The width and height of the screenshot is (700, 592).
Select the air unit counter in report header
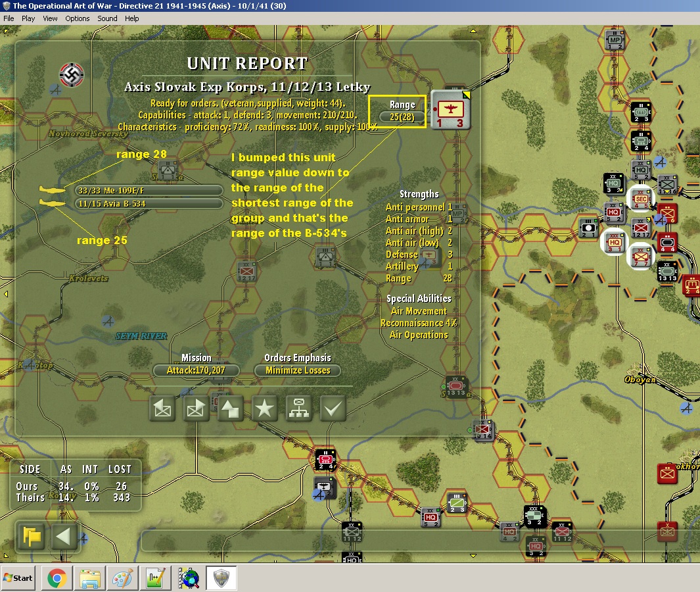tap(451, 110)
